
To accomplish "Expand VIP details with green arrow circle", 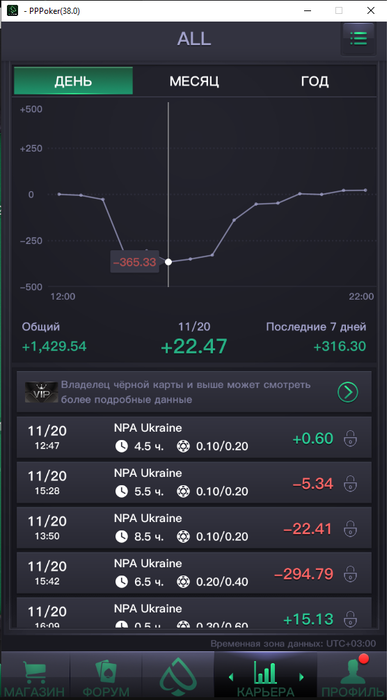I will (347, 392).
